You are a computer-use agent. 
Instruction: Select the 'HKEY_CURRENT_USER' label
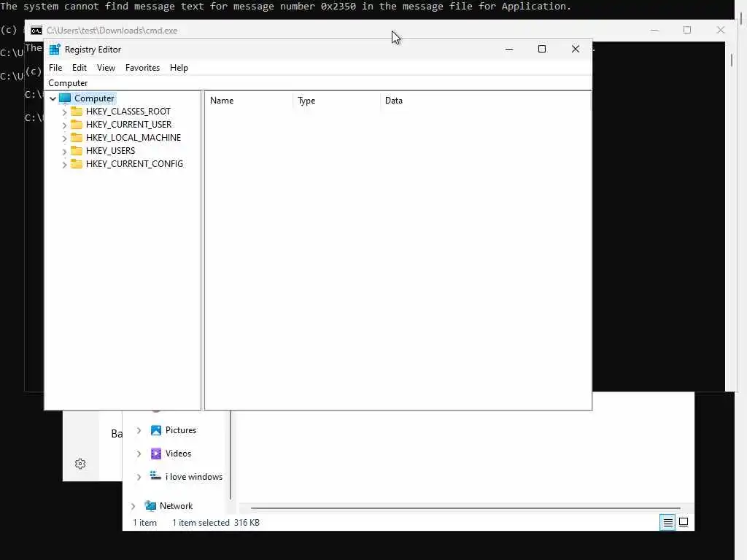128,124
